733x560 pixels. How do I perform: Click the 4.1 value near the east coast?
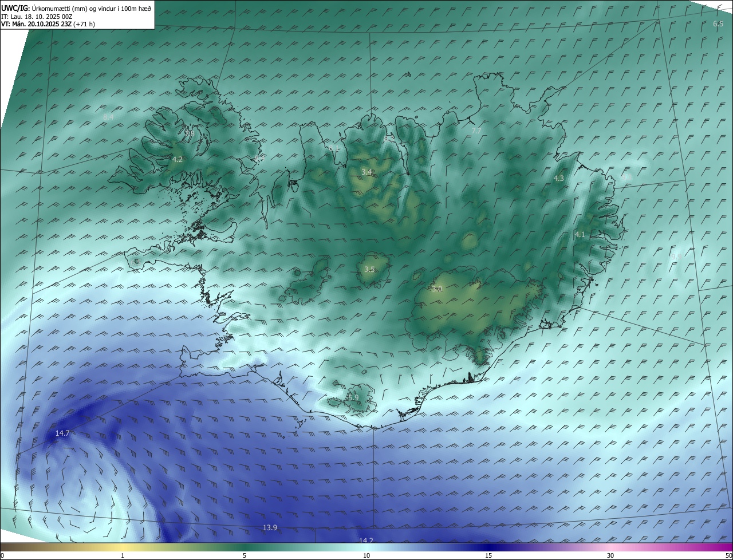(x=580, y=234)
